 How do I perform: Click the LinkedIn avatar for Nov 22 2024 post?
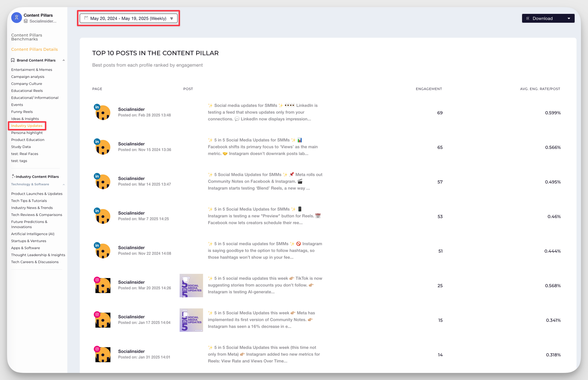[102, 250]
